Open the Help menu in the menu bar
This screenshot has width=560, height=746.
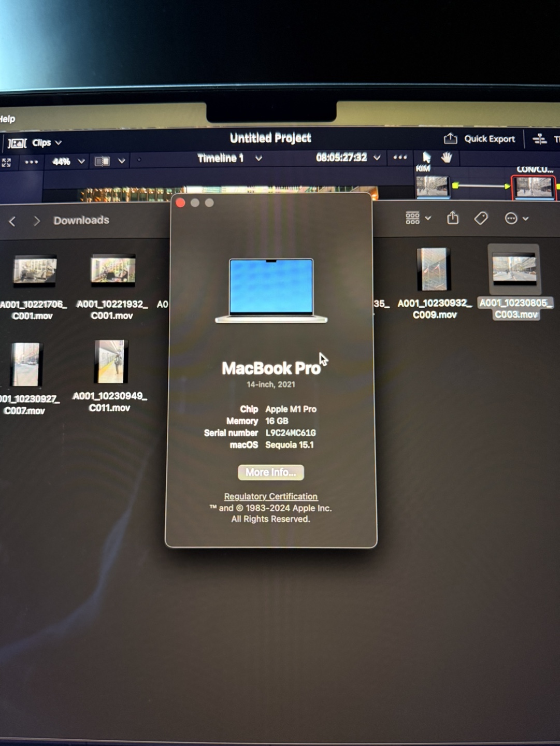coord(7,119)
